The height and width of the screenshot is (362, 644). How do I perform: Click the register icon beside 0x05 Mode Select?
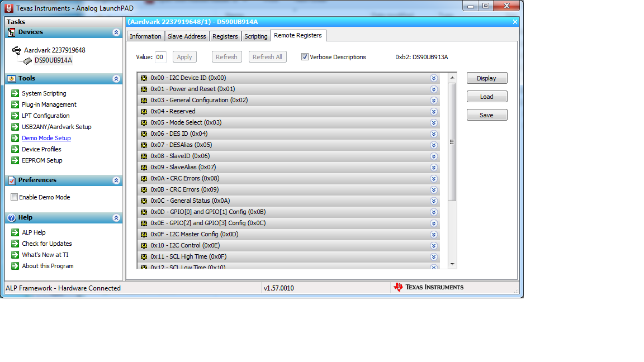pyautogui.click(x=144, y=123)
